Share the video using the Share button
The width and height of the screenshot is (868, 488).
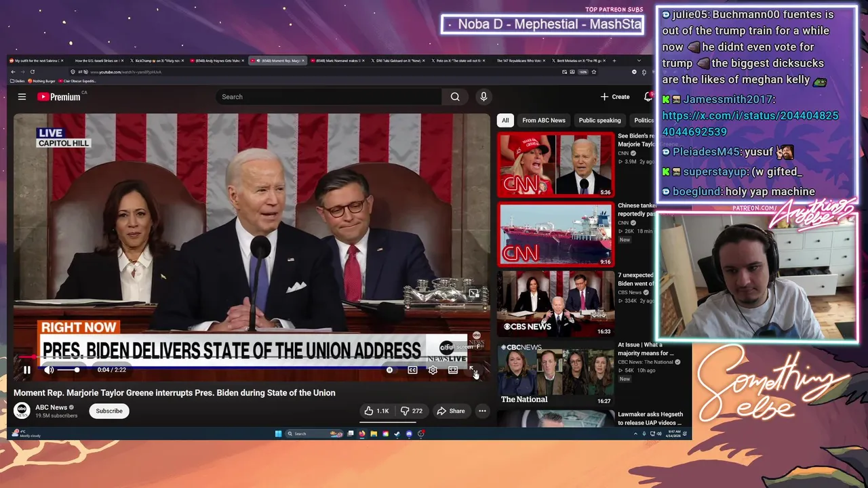[451, 411]
